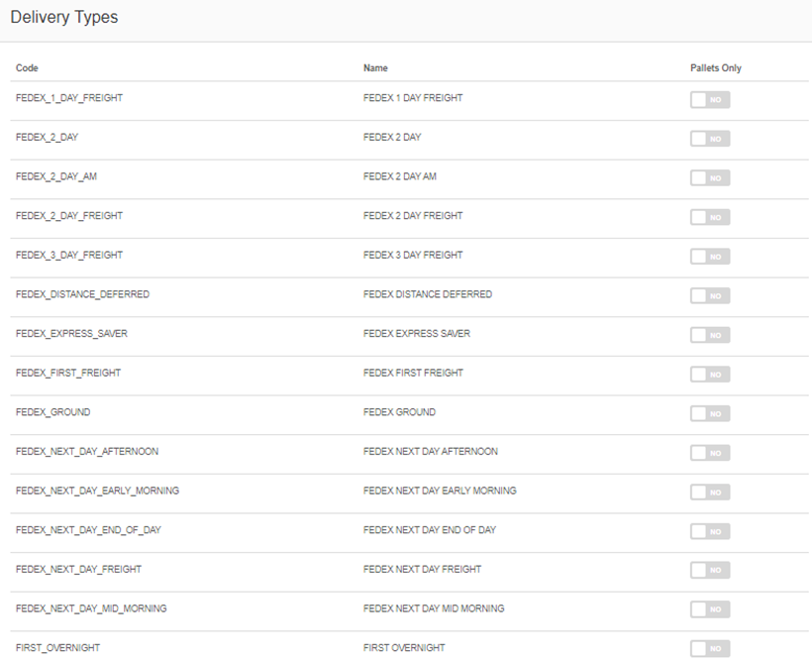Switch Pallets Only for FEDEX_2_DAY_AM
Image resolution: width=812 pixels, height=659 pixels.
pyautogui.click(x=710, y=178)
